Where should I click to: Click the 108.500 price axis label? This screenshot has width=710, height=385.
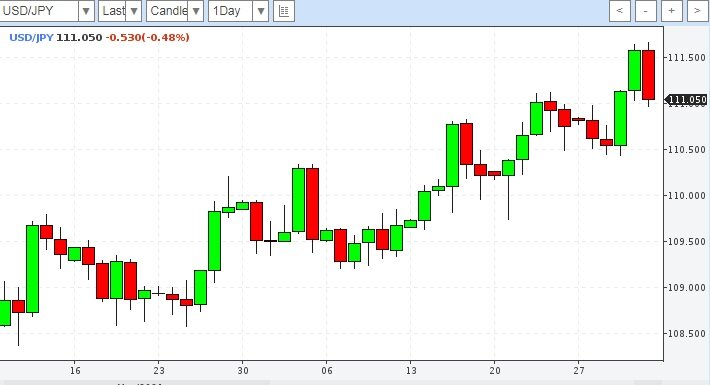click(x=687, y=334)
